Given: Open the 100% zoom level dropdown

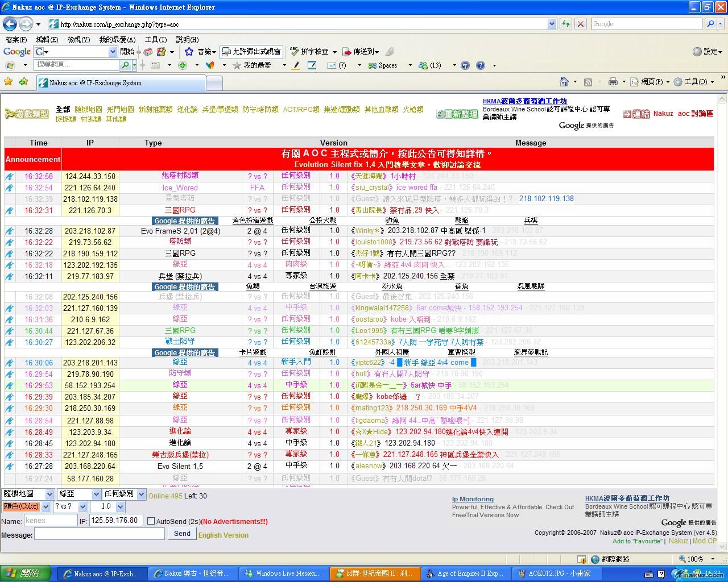Looking at the screenshot, I should pyautogui.click(x=713, y=559).
